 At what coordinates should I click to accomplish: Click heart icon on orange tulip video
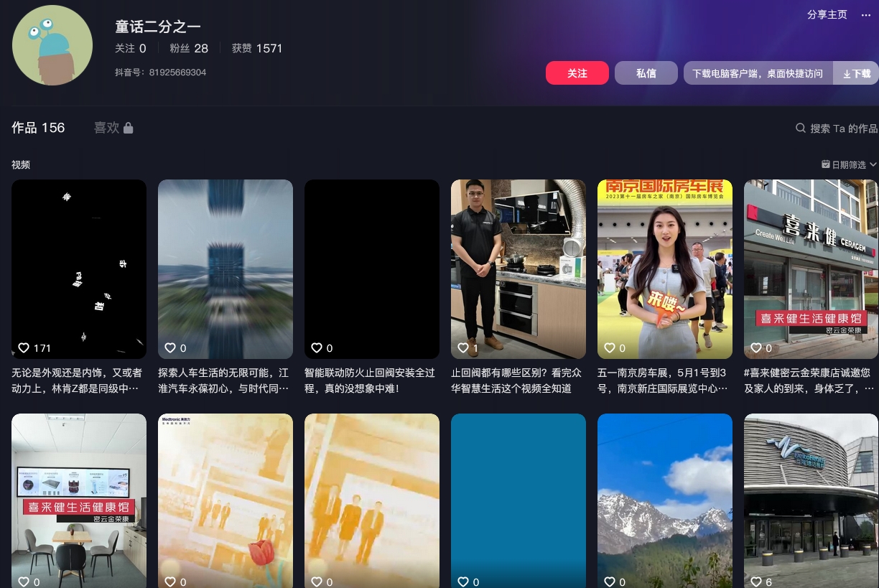coord(317,582)
